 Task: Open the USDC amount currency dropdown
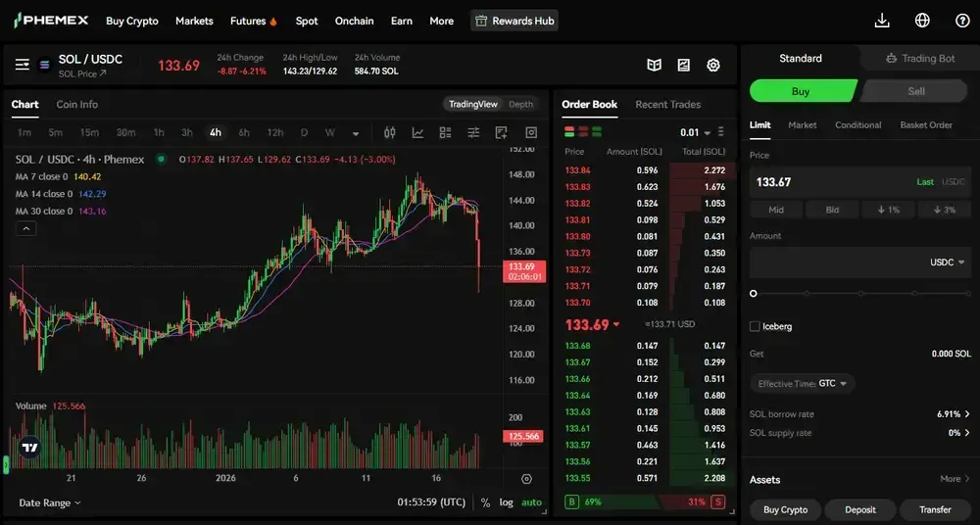[948, 262]
